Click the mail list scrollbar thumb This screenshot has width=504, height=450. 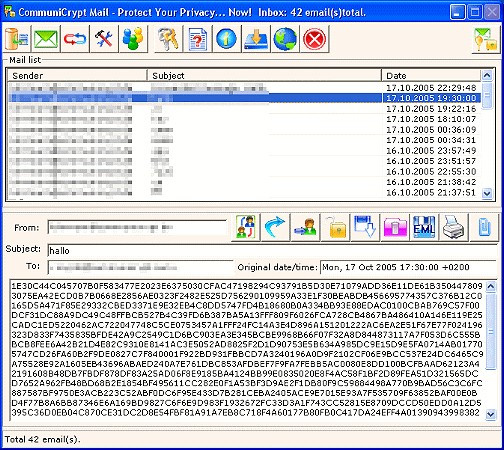point(487,95)
